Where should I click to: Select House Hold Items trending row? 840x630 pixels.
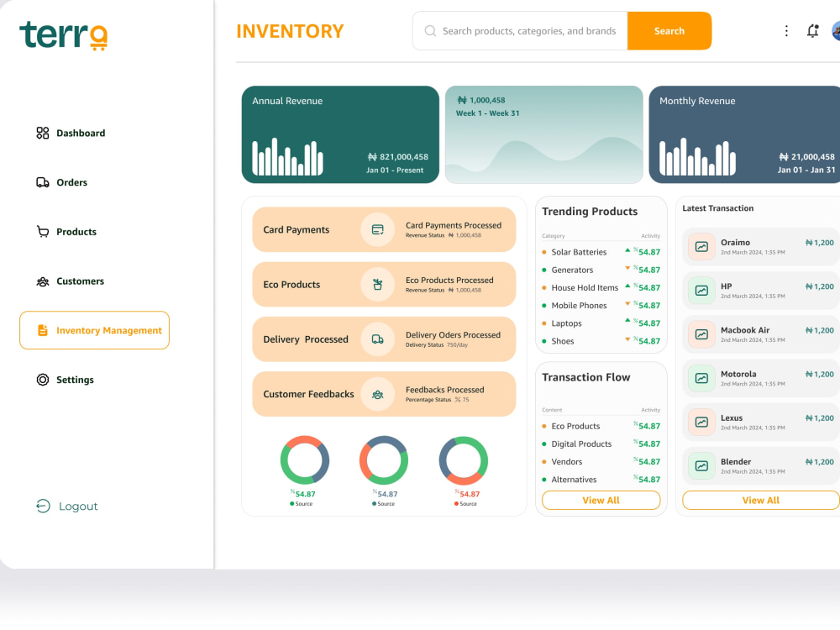click(601, 287)
